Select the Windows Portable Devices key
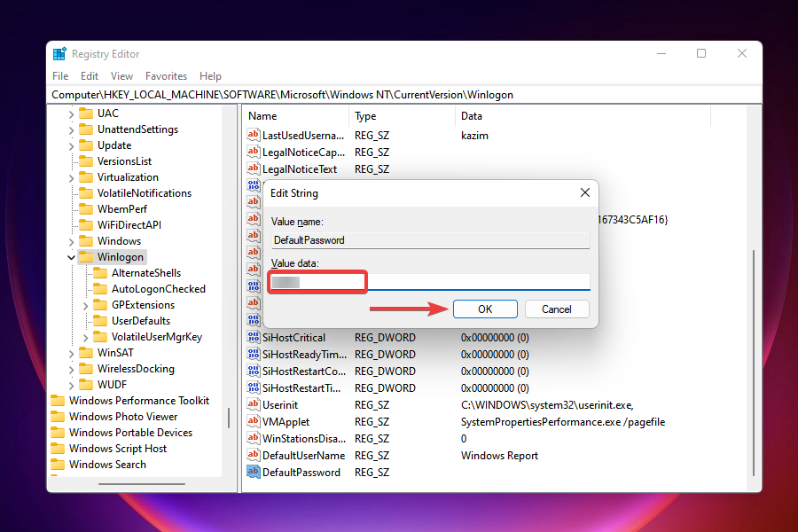 [x=131, y=432]
